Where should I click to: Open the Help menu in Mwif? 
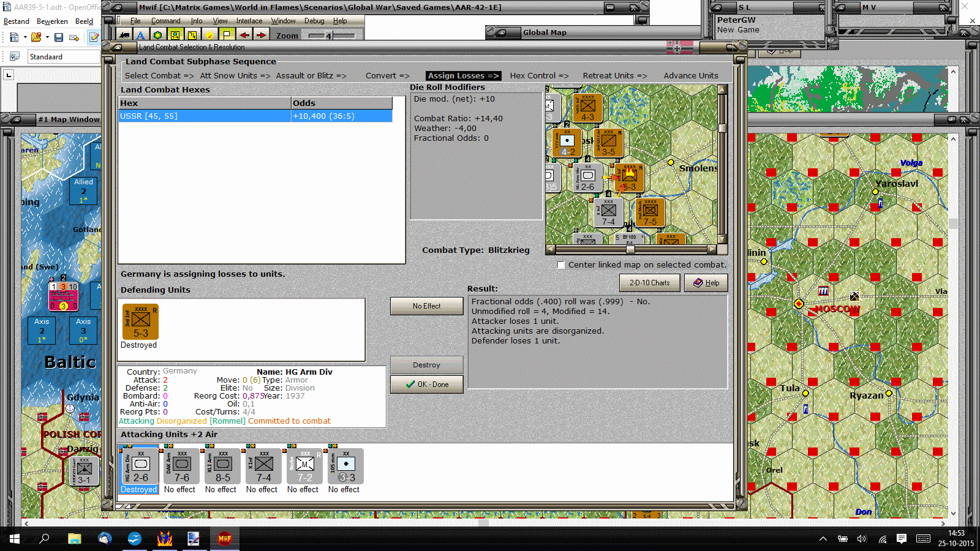tap(340, 21)
